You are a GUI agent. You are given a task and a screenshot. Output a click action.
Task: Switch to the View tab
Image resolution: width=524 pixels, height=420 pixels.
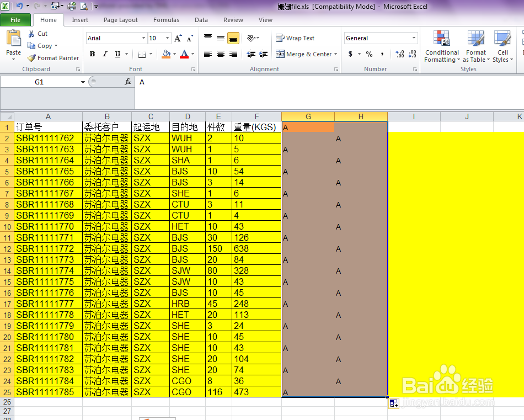coord(265,20)
